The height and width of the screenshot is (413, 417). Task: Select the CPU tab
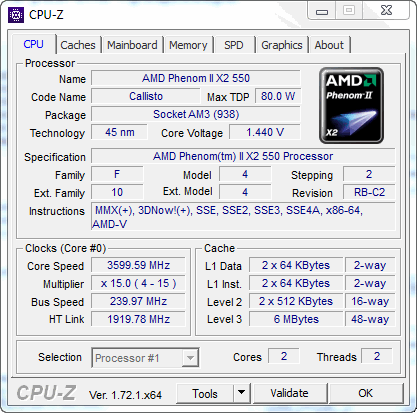point(34,44)
